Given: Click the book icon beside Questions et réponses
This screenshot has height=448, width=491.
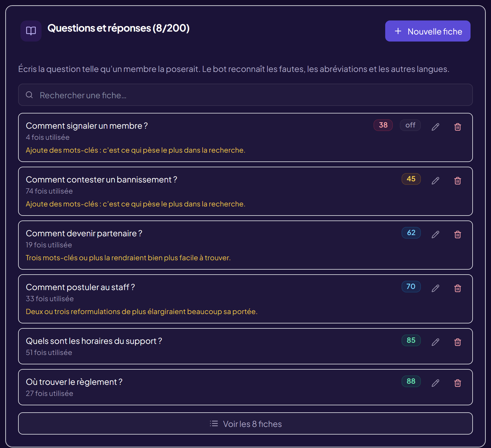Looking at the screenshot, I should coord(31,31).
